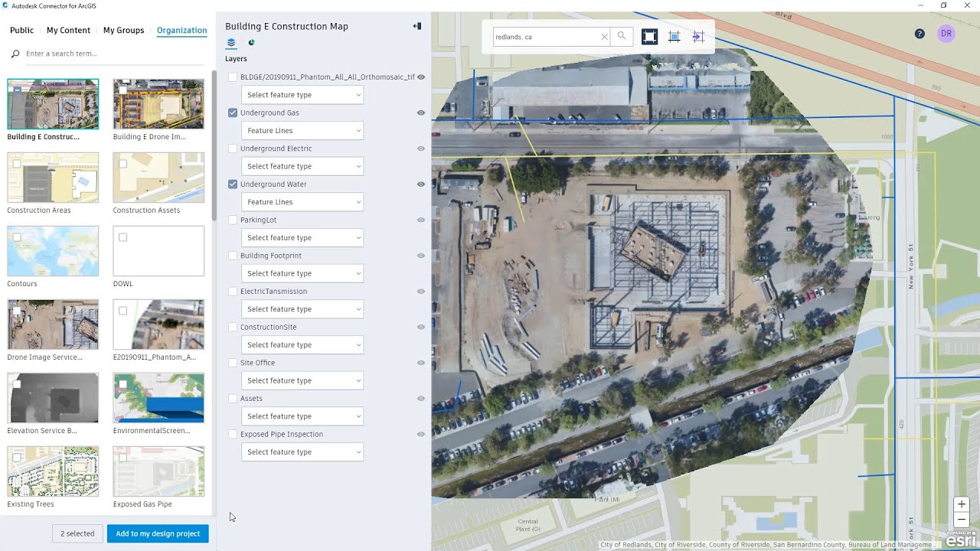
Task: Switch to the Public tab
Action: (x=21, y=31)
